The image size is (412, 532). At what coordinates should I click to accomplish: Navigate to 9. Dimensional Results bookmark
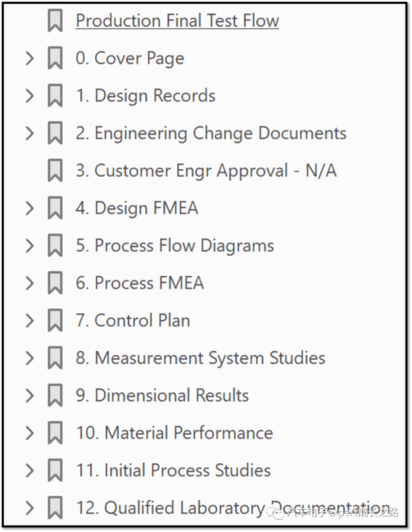click(x=162, y=395)
